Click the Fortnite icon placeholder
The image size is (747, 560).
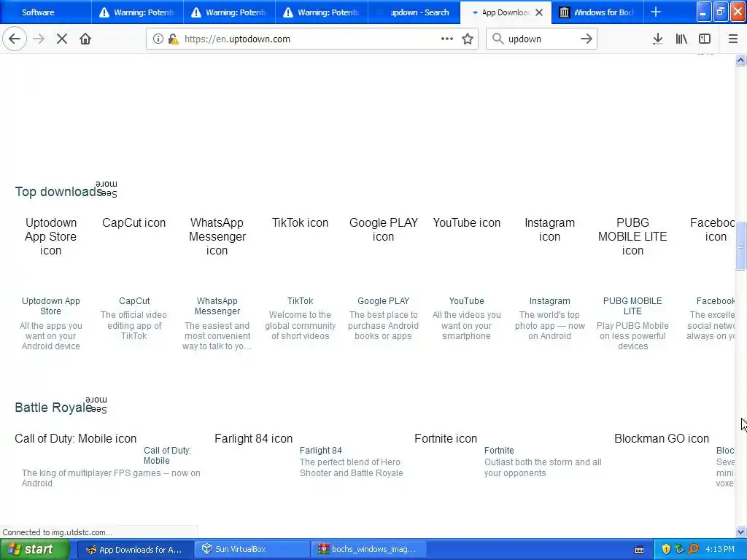[x=446, y=438]
